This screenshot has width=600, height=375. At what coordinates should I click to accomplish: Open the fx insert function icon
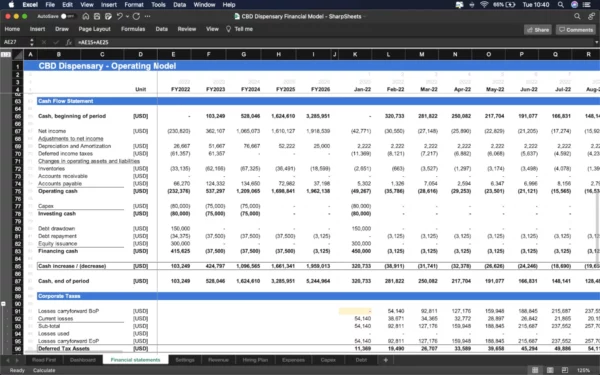[69, 42]
